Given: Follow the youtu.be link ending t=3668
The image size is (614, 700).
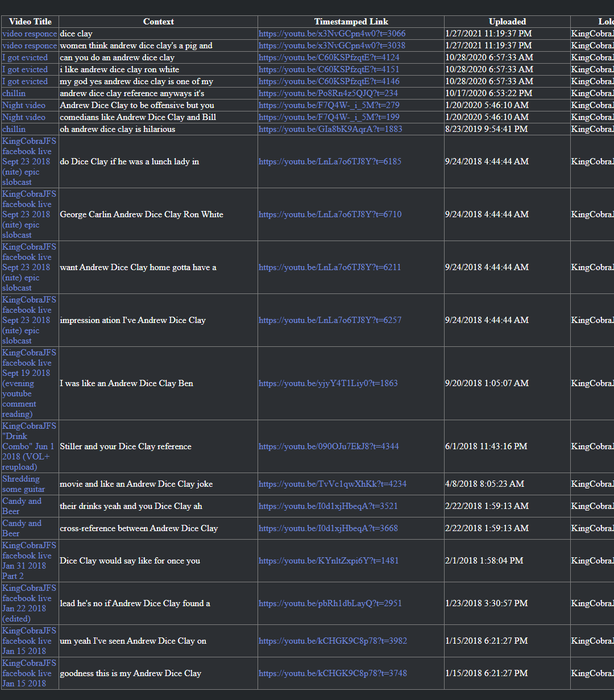Looking at the screenshot, I should [328, 528].
